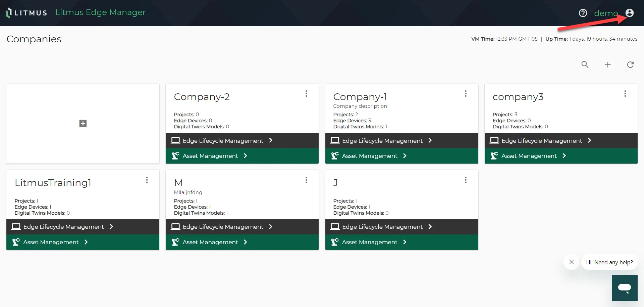644x307 pixels.
Task: Click the Companies page heading
Action: [34, 39]
